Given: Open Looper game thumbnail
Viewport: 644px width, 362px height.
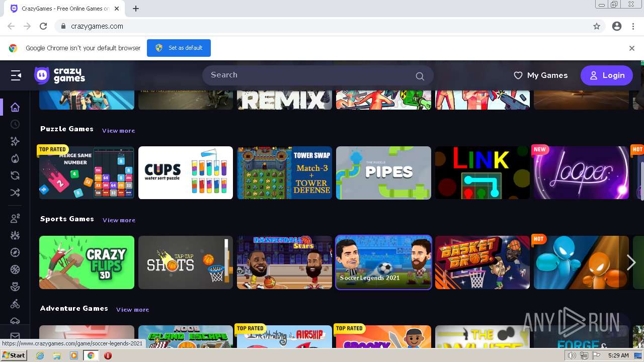Looking at the screenshot, I should click(x=581, y=173).
